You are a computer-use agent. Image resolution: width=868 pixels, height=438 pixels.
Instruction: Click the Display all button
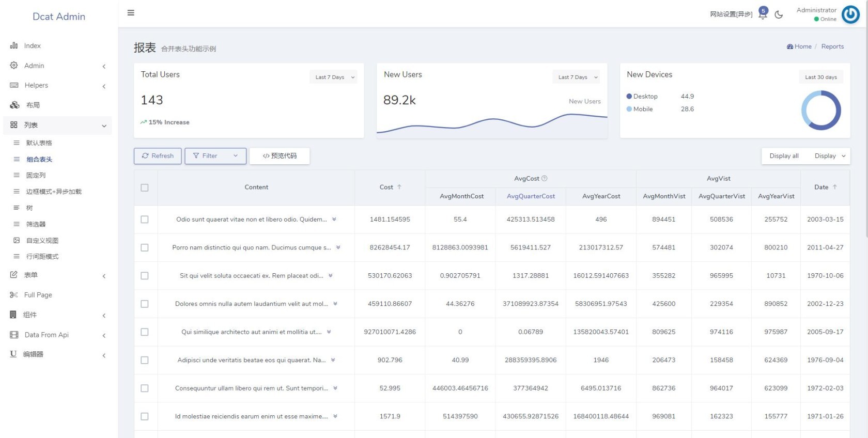tap(784, 156)
